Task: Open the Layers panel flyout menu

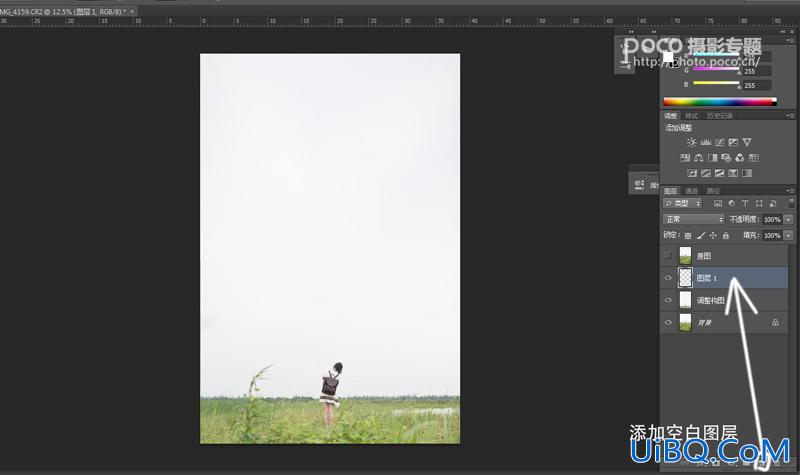Action: point(790,191)
